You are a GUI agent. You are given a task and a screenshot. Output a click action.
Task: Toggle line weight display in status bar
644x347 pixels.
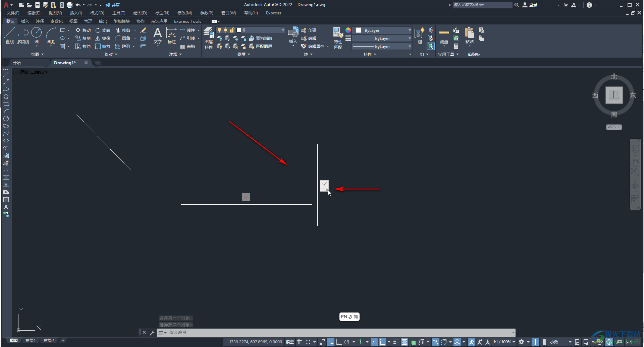[x=396, y=342]
